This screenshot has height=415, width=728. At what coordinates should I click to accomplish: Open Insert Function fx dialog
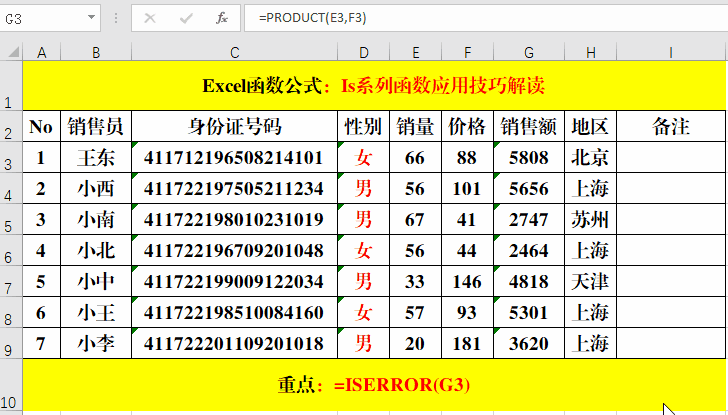click(222, 18)
